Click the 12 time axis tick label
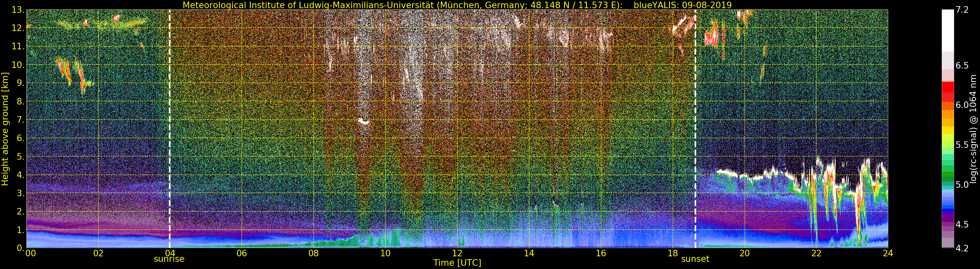 457,253
